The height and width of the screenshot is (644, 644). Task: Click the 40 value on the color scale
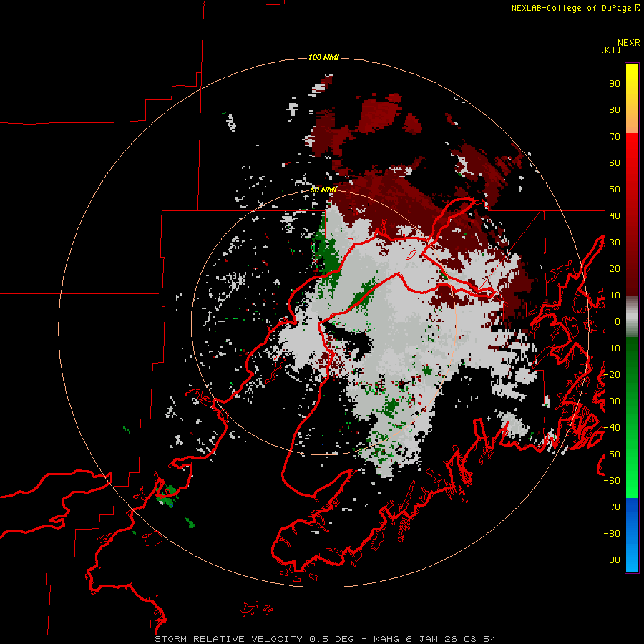(615, 215)
